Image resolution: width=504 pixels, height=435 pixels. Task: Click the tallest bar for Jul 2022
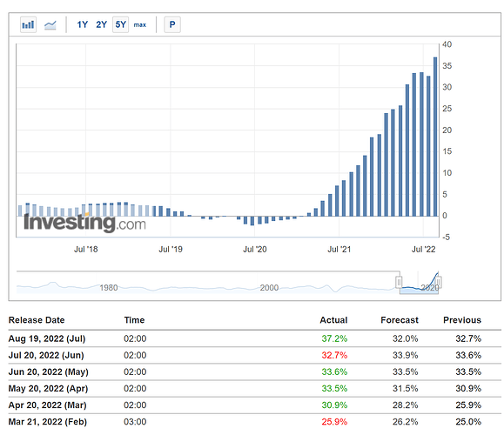435,137
